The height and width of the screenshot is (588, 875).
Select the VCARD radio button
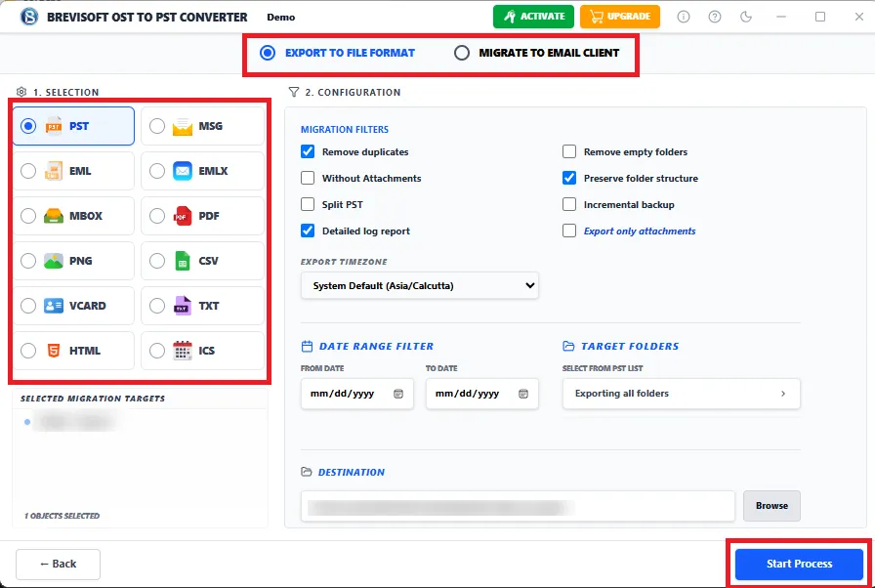coord(28,306)
